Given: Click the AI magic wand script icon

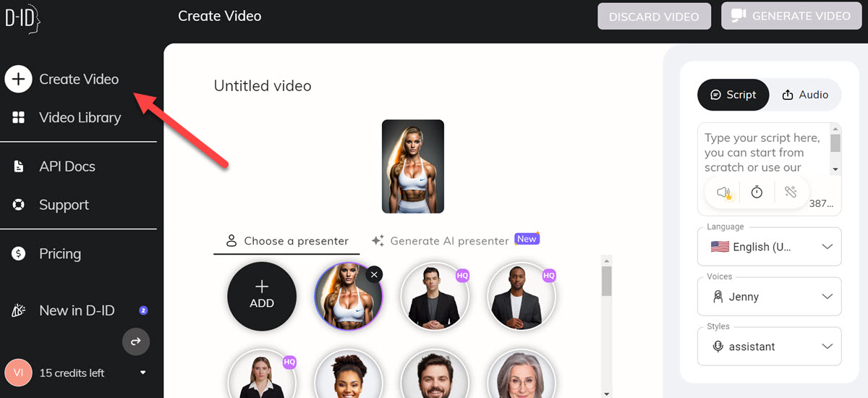Looking at the screenshot, I should pyautogui.click(x=790, y=192).
